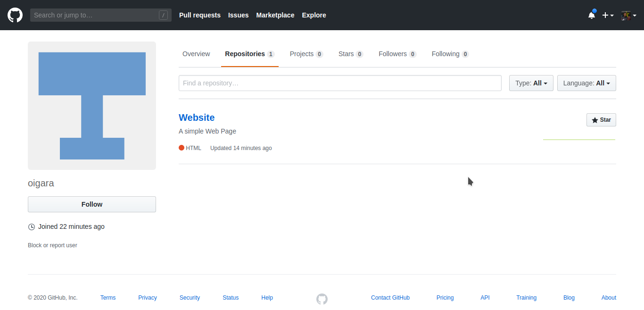The height and width of the screenshot is (310, 644).
Task: Click the red HTML language dot
Action: (x=181, y=148)
